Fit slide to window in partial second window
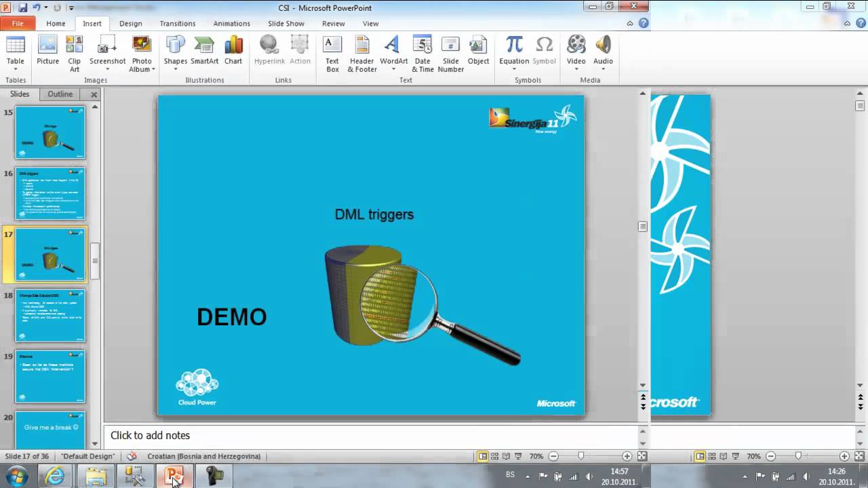 859,456
